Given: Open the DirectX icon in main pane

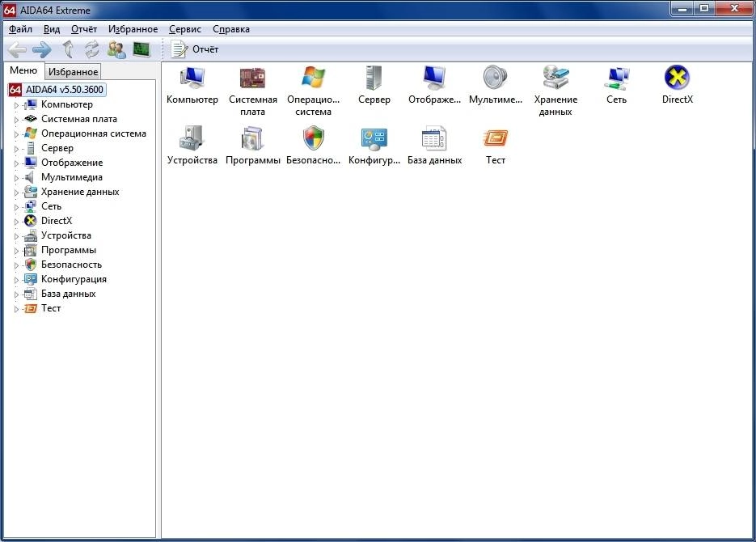Looking at the screenshot, I should tap(677, 86).
